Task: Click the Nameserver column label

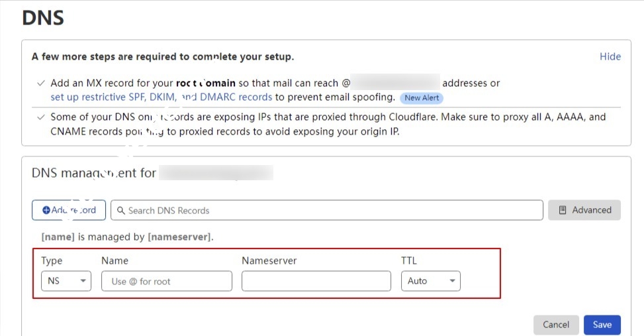Action: coord(269,260)
